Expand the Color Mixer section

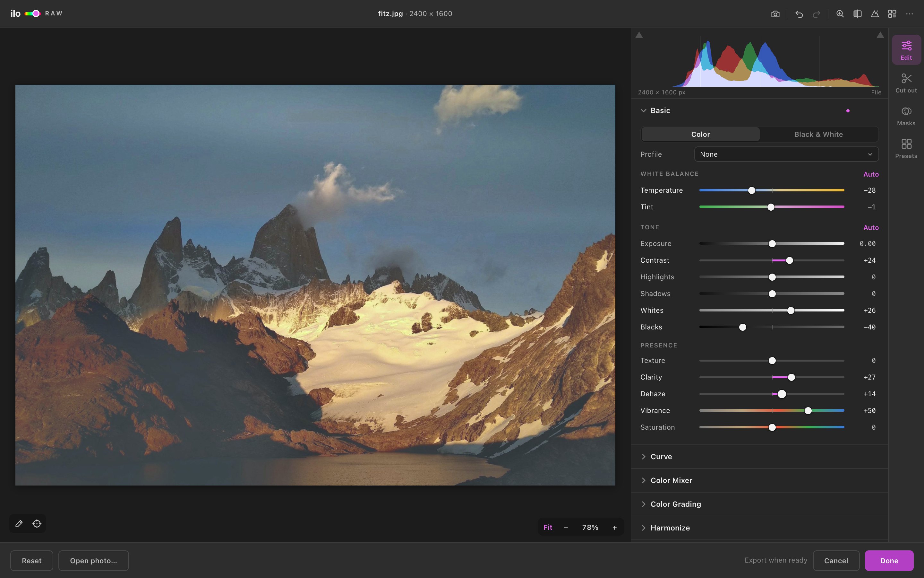click(x=759, y=480)
